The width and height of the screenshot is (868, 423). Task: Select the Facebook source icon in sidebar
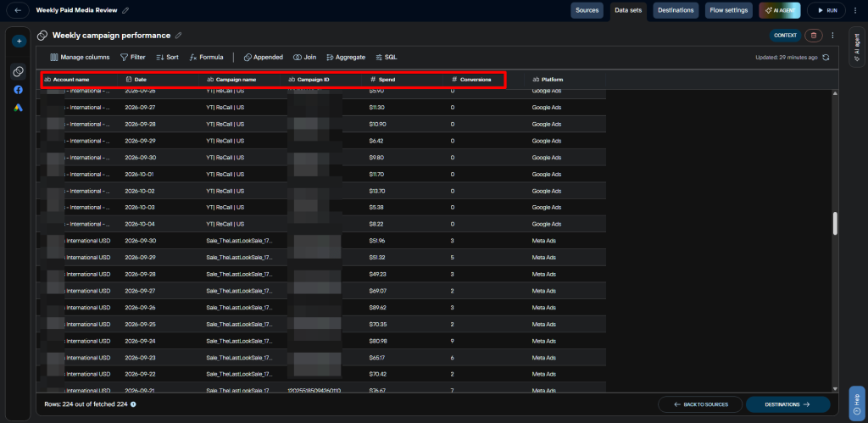(19, 90)
